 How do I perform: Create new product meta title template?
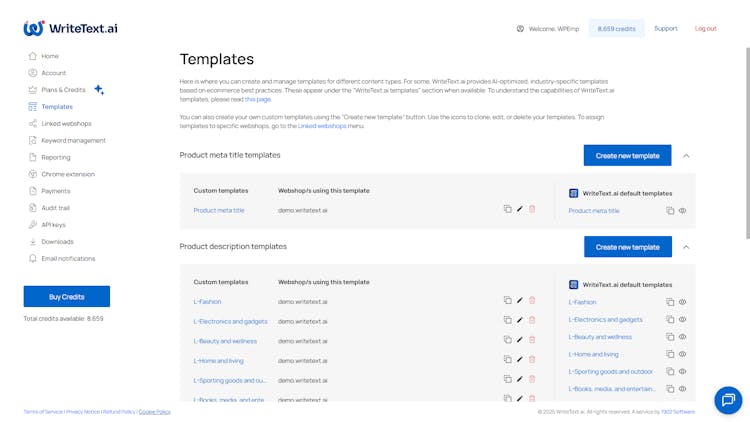[x=627, y=155]
